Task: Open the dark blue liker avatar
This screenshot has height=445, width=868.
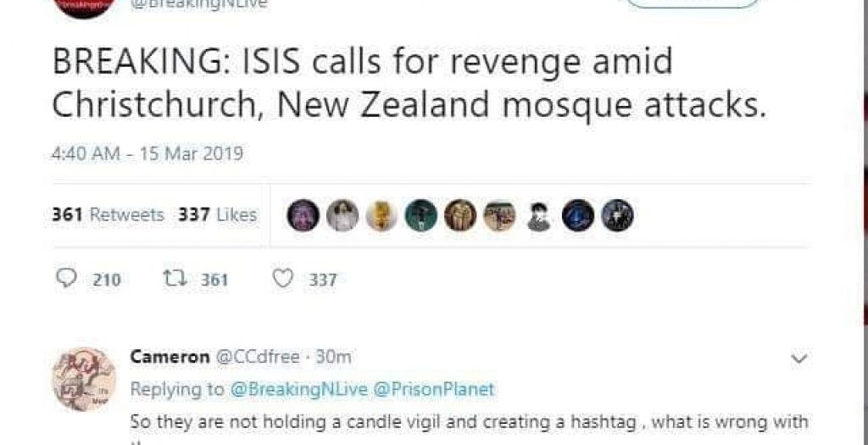Action: (x=578, y=216)
